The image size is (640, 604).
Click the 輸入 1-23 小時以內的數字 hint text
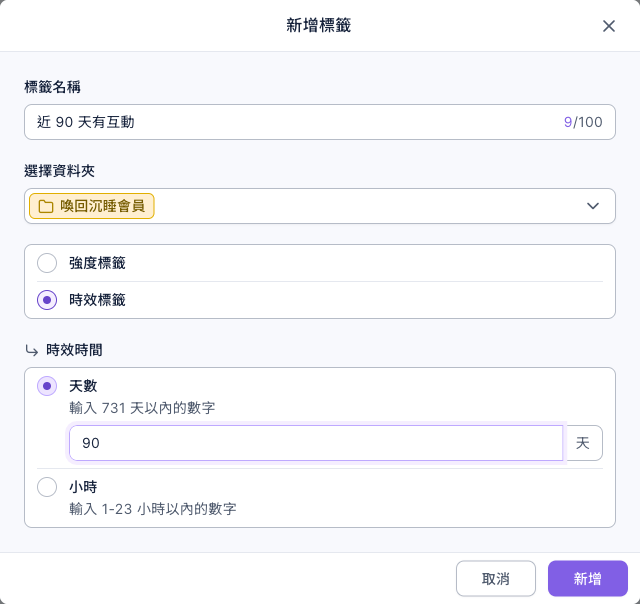[153, 509]
